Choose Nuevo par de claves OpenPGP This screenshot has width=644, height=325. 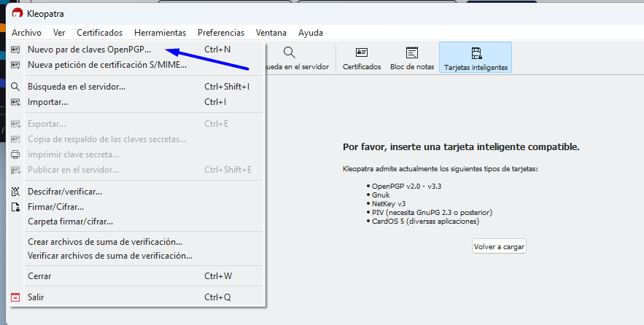(x=136, y=50)
